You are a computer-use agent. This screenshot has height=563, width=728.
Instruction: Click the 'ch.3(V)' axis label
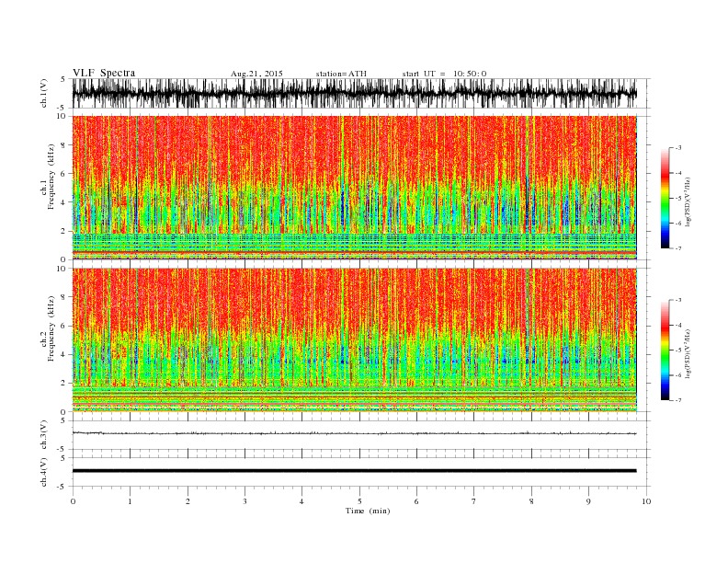click(44, 435)
